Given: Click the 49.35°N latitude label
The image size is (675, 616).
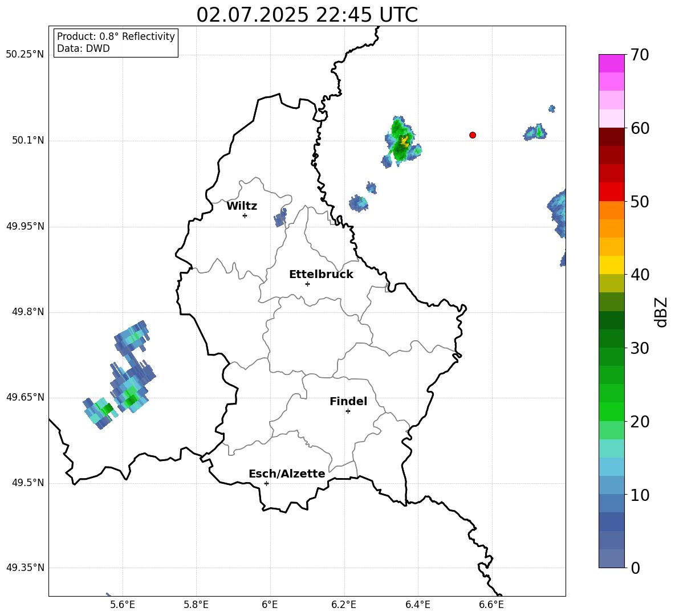Looking at the screenshot, I should [25, 568].
